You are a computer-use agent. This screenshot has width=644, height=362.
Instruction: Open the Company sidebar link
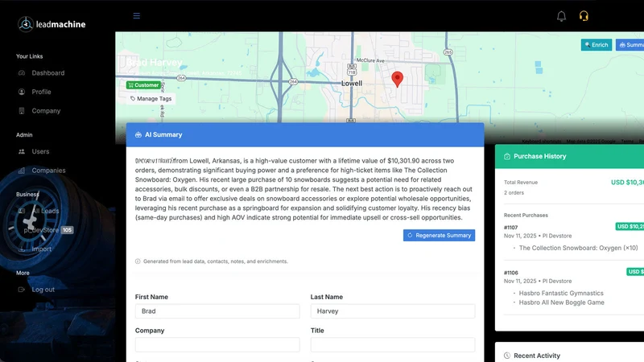(46, 110)
